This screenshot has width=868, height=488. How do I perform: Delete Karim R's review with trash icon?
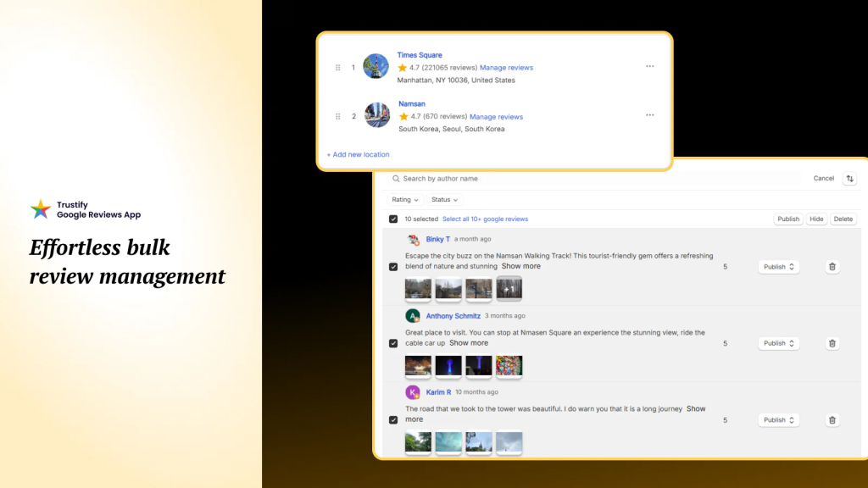point(832,420)
